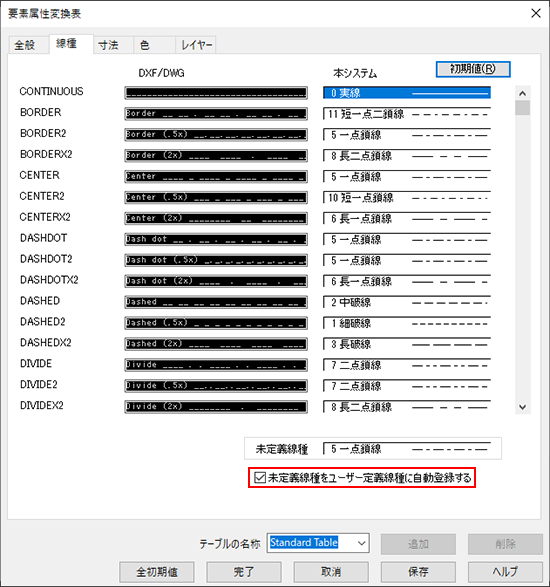Select the BORDER mapping 11 短一点二鎖線

pos(407,114)
